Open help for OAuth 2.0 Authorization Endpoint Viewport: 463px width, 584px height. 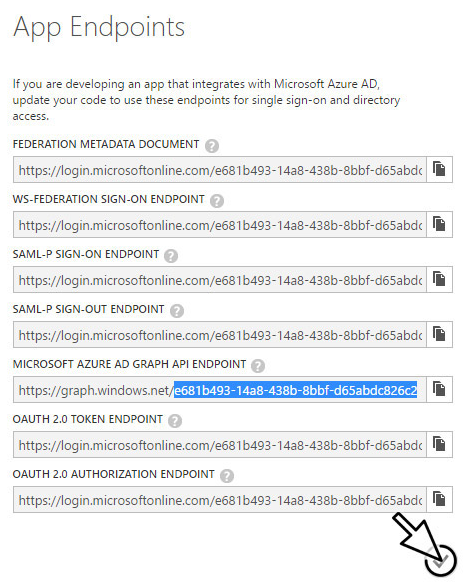[226, 475]
